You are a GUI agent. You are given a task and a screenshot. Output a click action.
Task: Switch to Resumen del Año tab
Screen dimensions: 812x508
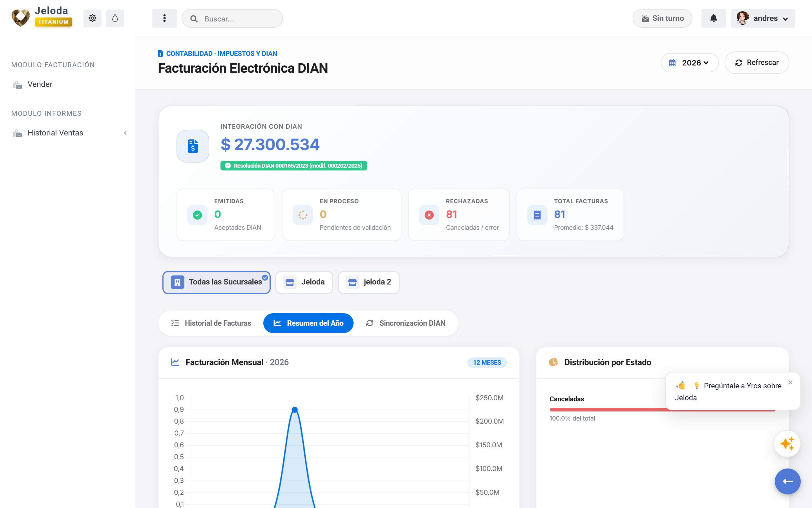click(308, 323)
